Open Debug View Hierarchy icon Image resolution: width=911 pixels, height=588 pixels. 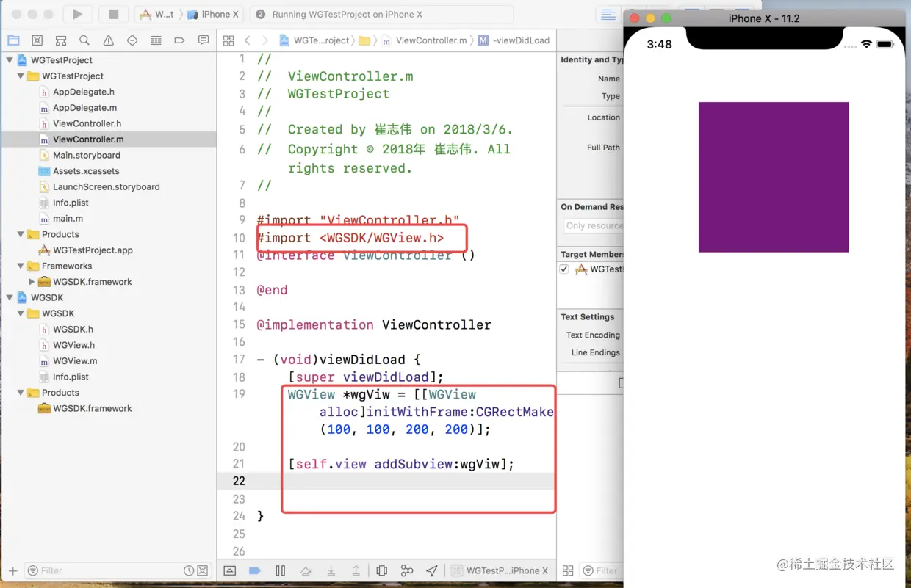381,570
